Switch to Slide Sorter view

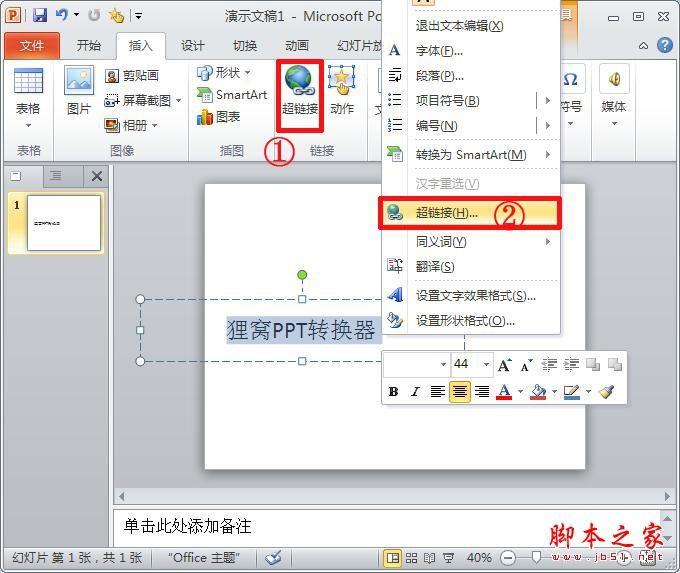pyautogui.click(x=411, y=558)
